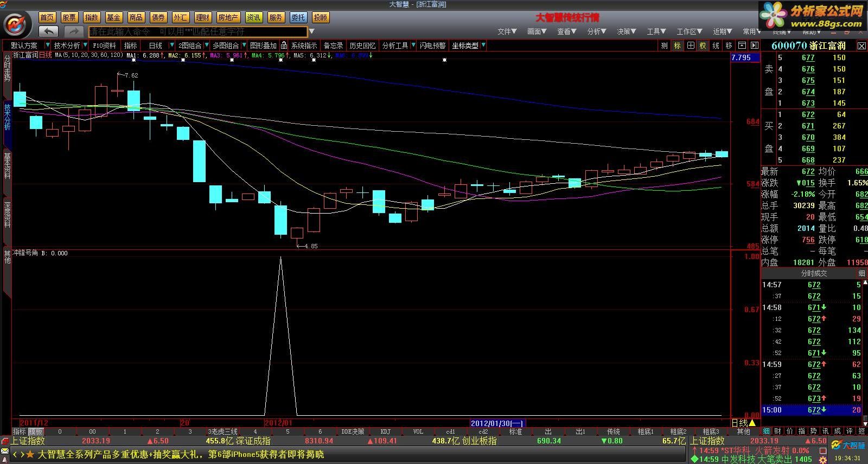Screen dimensions: 868x464
Task: Click the F10资料 toolbar item
Action: 104,46
